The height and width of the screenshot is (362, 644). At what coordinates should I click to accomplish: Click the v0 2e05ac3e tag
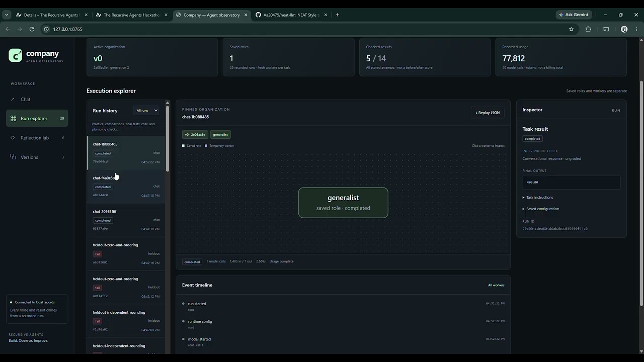coord(195,135)
